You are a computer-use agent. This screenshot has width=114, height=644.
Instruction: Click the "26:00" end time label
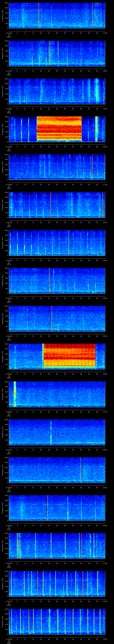(x=105, y=374)
